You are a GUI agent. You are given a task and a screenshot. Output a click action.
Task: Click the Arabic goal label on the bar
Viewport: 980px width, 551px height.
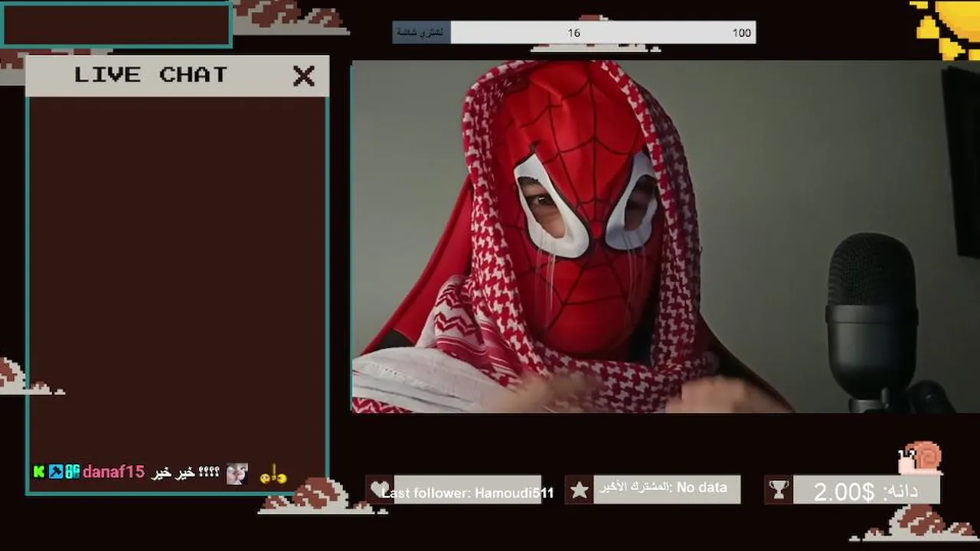pos(421,32)
